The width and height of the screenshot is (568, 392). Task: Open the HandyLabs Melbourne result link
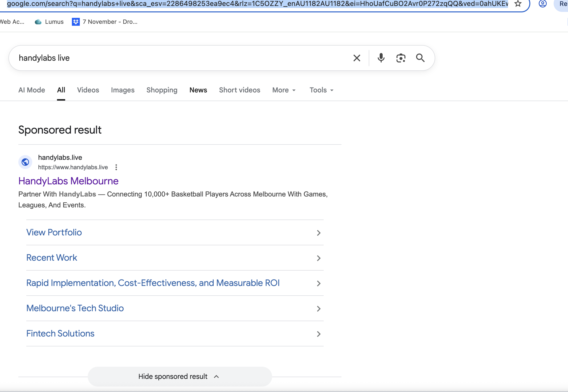coord(68,181)
